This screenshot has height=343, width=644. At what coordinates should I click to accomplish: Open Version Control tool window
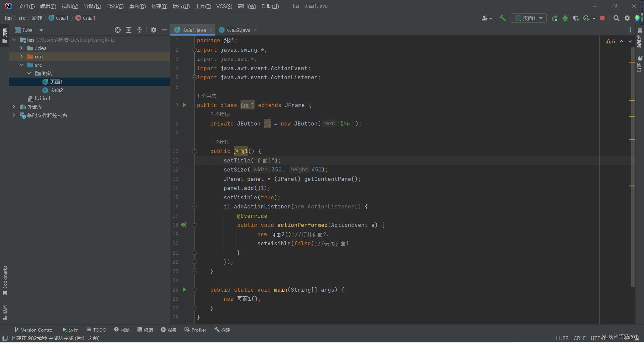[x=34, y=330]
